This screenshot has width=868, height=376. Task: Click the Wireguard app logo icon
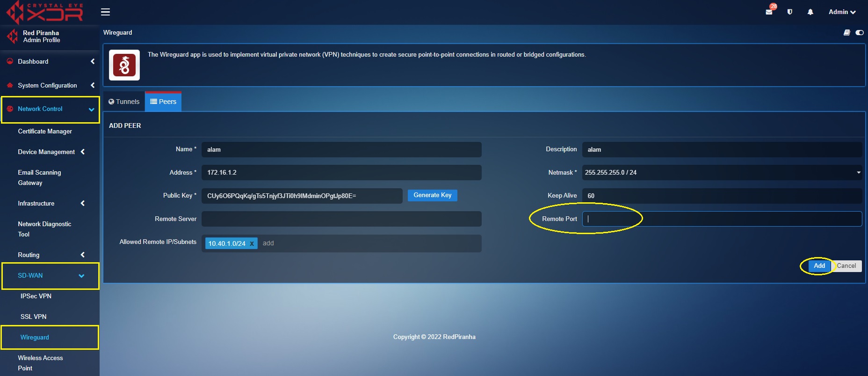(x=124, y=65)
